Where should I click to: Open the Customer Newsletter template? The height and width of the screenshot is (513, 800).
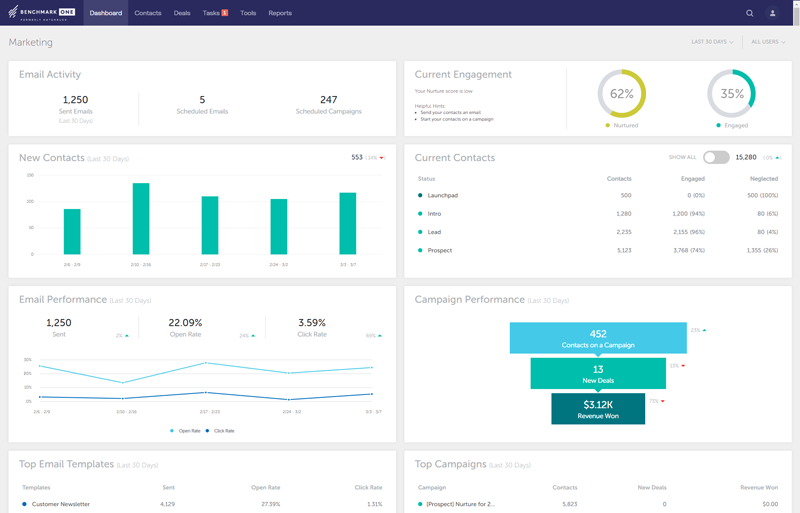tap(61, 504)
